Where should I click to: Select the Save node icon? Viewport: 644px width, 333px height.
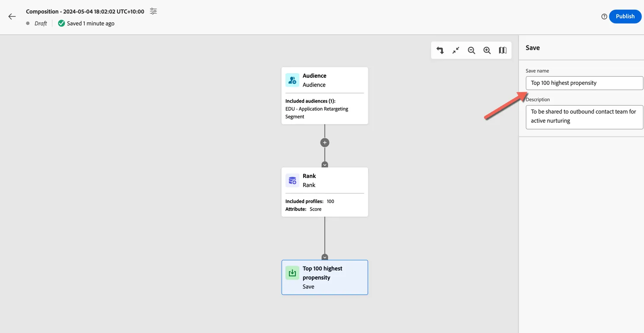[292, 273]
